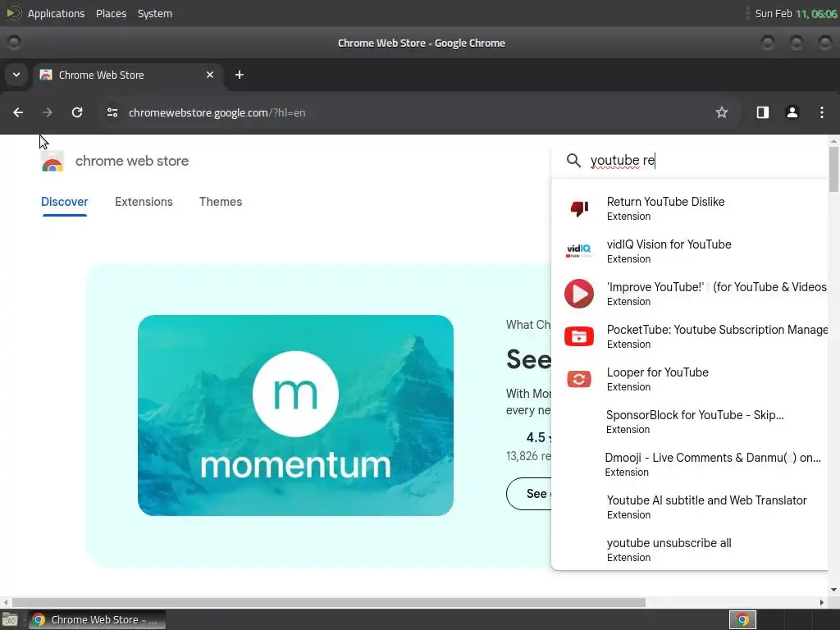Switch to the Extensions tab
Image resolution: width=840 pixels, height=630 pixels.
tap(144, 202)
